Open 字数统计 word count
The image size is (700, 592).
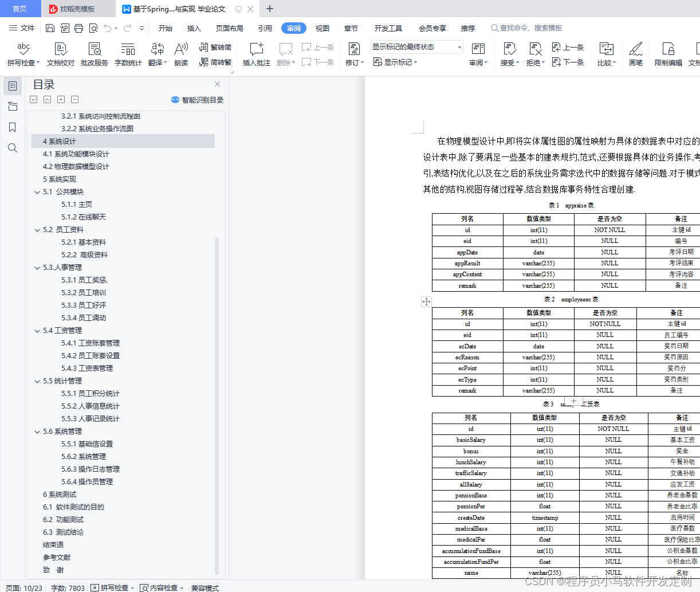point(128,54)
